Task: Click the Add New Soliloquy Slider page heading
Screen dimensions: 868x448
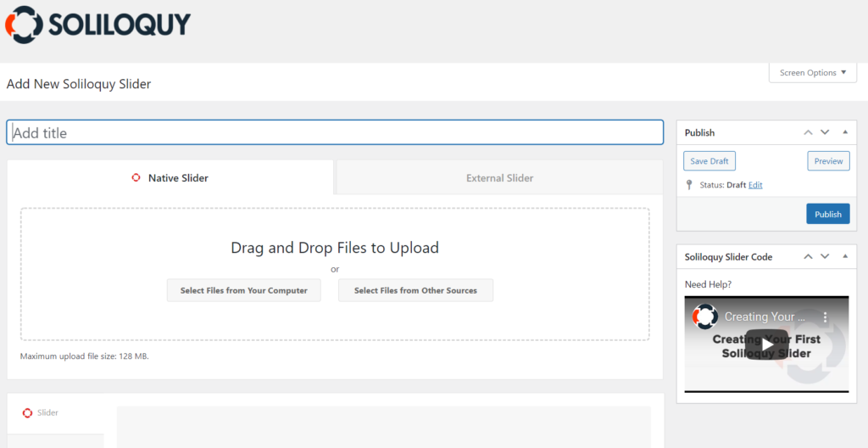Action: [x=79, y=84]
